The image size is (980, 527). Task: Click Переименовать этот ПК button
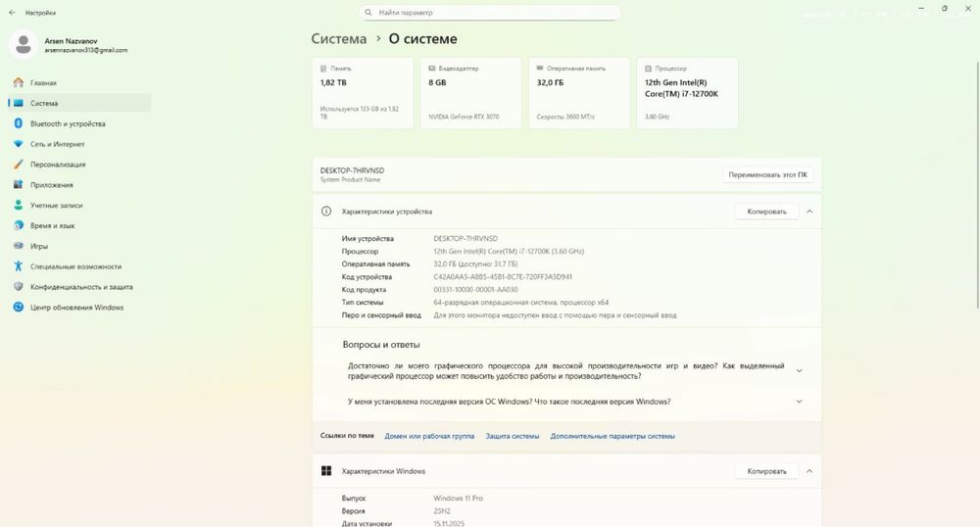coord(768,175)
